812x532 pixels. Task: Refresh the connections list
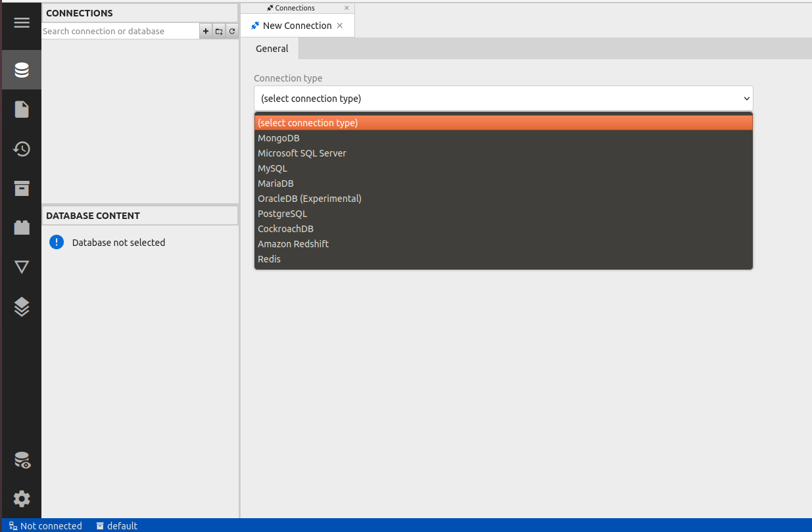pyautogui.click(x=232, y=32)
